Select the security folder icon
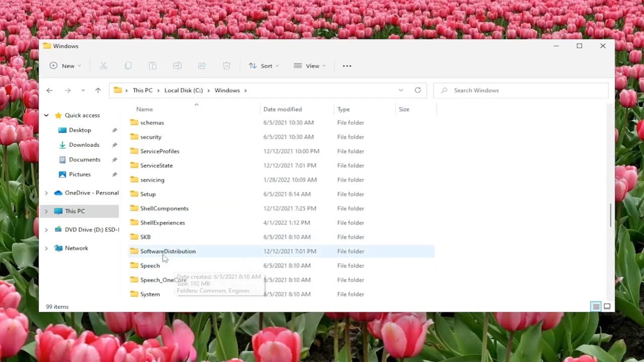644x362 pixels. tap(134, 137)
